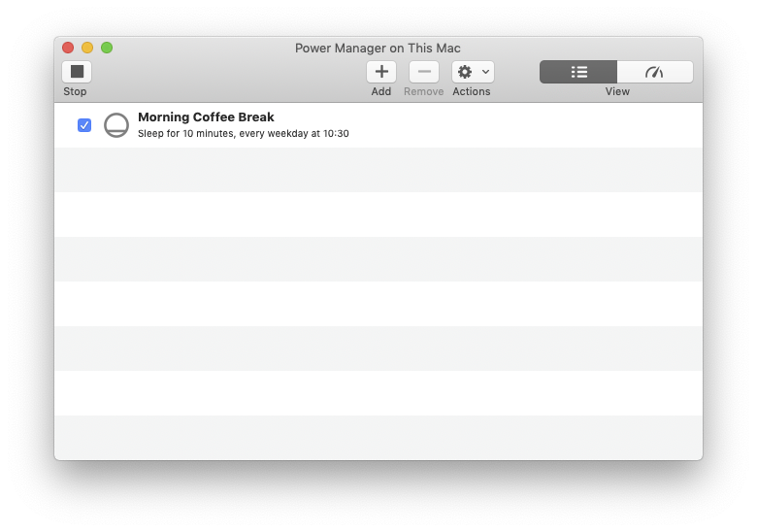Maximize the window with the green button
The width and height of the screenshot is (757, 532).
click(107, 48)
